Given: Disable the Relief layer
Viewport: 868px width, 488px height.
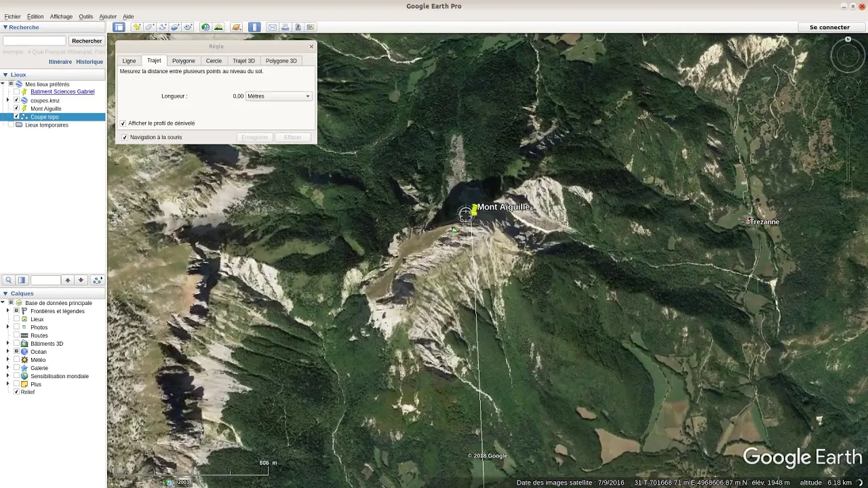Looking at the screenshot, I should (x=16, y=392).
